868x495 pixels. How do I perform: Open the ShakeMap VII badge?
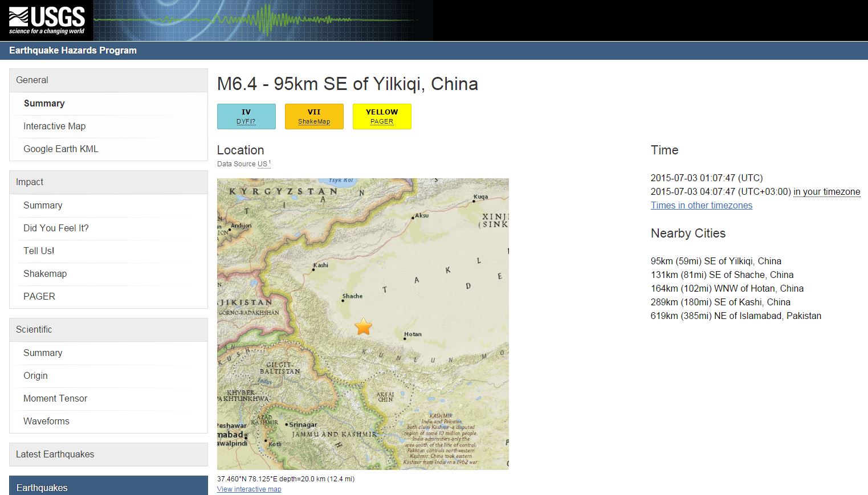click(x=314, y=116)
